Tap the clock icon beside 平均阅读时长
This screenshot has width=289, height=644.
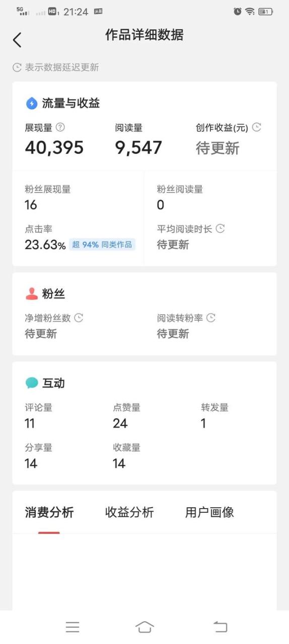pos(220,228)
